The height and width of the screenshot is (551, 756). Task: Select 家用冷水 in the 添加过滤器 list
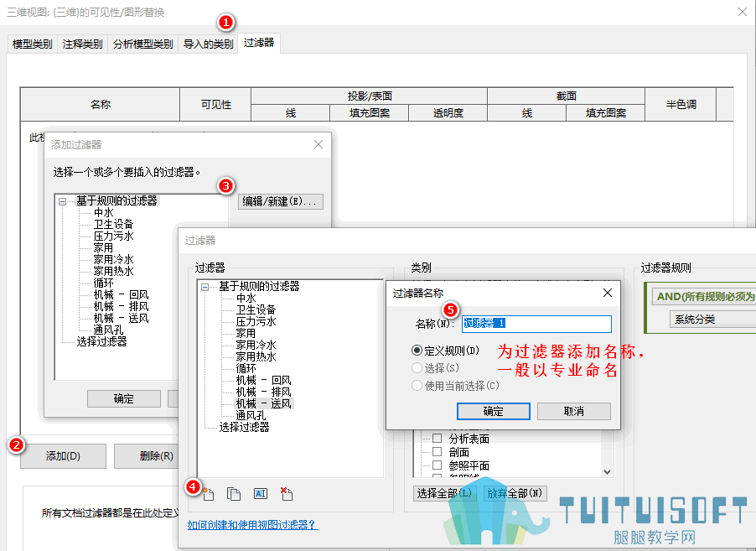[x=113, y=259]
